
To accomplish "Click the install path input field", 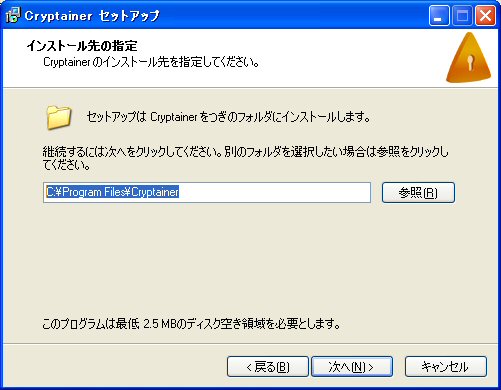I will tap(207, 192).
